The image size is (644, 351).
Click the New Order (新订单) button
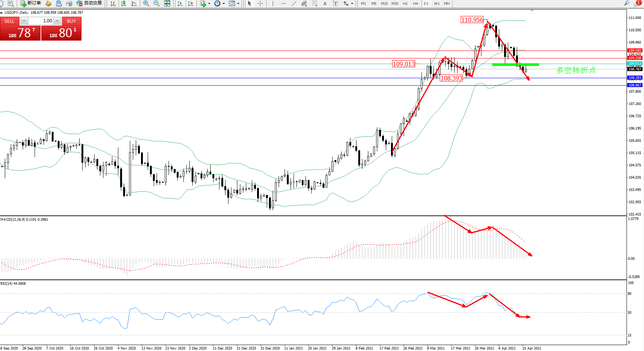click(31, 3)
